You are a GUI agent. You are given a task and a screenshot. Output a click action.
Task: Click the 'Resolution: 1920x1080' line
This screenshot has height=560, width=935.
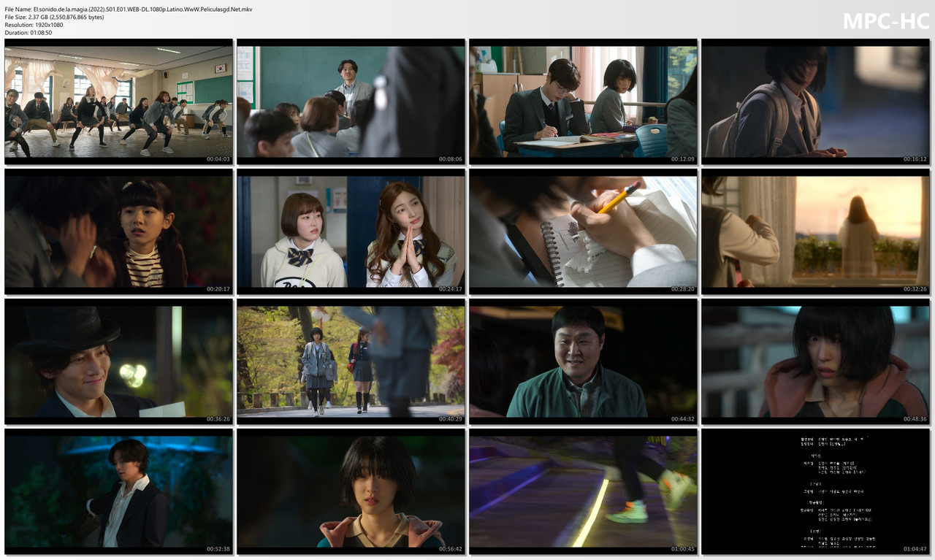tap(34, 25)
